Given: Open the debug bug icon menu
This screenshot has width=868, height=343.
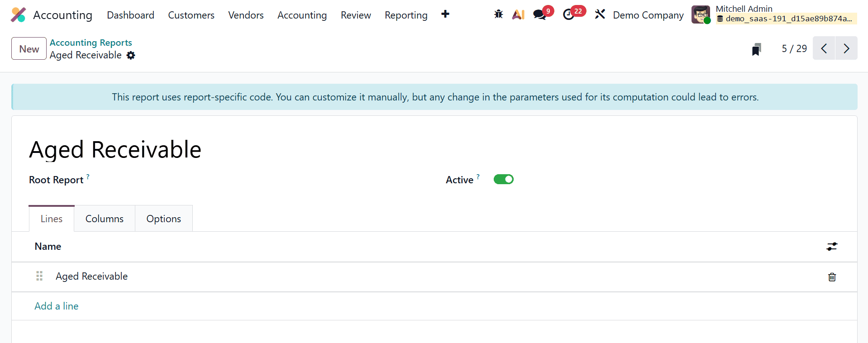Looking at the screenshot, I should click(x=498, y=14).
